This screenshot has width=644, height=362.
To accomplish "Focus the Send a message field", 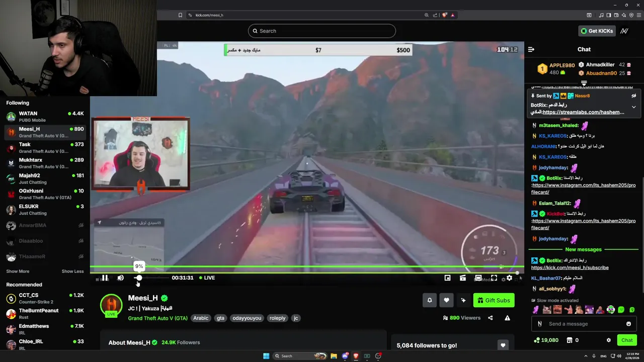I will click(584, 324).
